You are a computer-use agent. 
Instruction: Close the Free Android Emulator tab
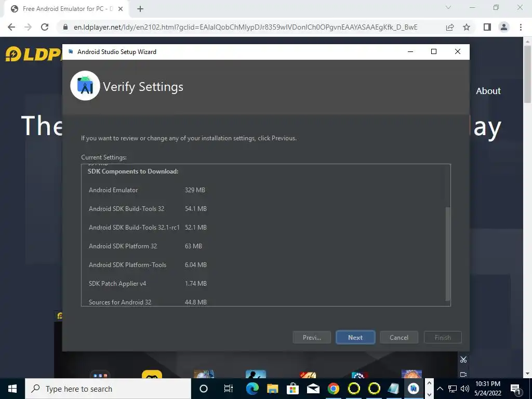click(x=121, y=9)
